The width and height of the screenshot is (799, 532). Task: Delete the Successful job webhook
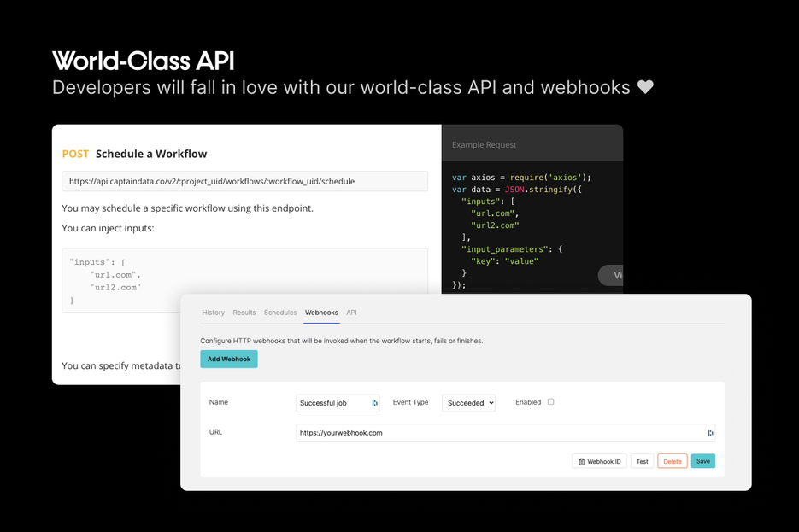click(x=672, y=460)
